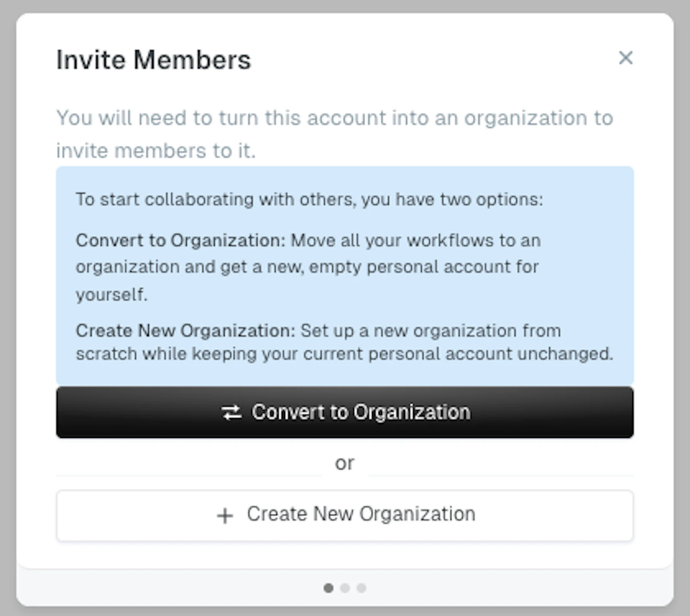Click the 'invite members to it.' text line
This screenshot has width=690, height=616.
point(156,151)
